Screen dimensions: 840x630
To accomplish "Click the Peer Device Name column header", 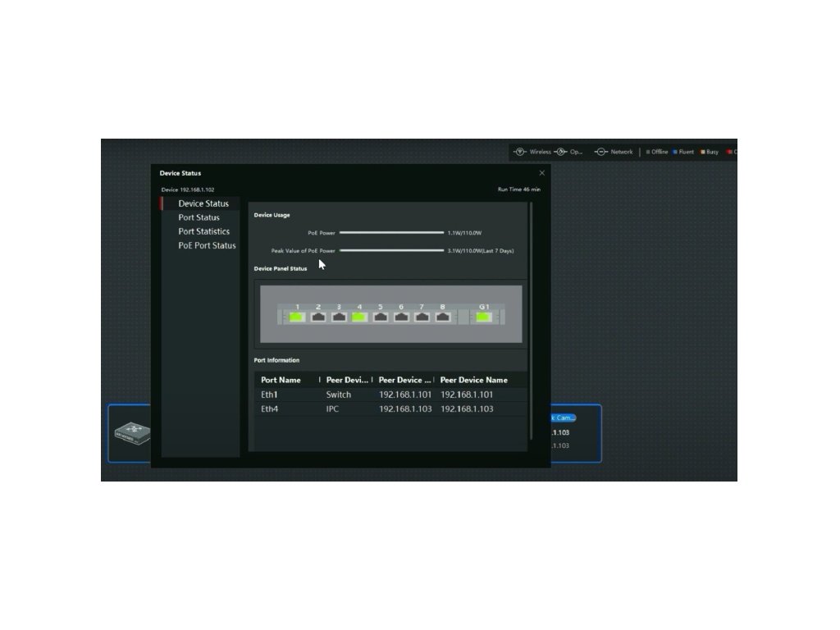I will click(x=473, y=380).
